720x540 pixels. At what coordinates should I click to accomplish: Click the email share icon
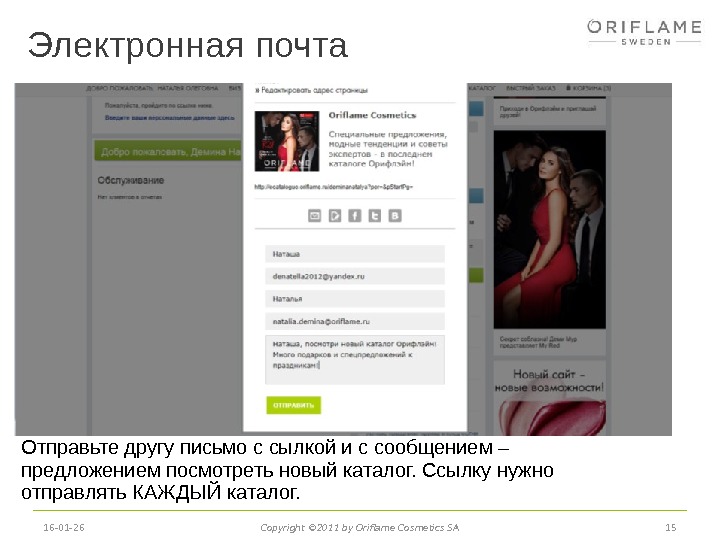click(x=315, y=215)
